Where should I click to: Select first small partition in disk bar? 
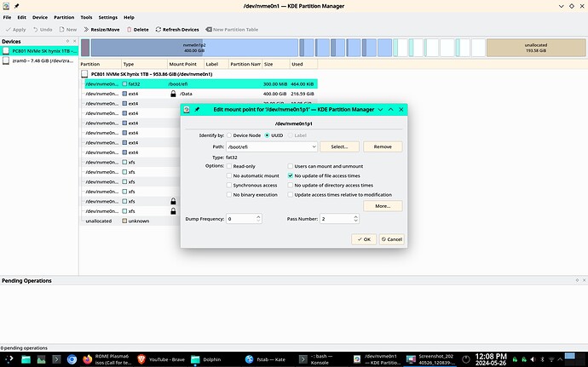85,48
